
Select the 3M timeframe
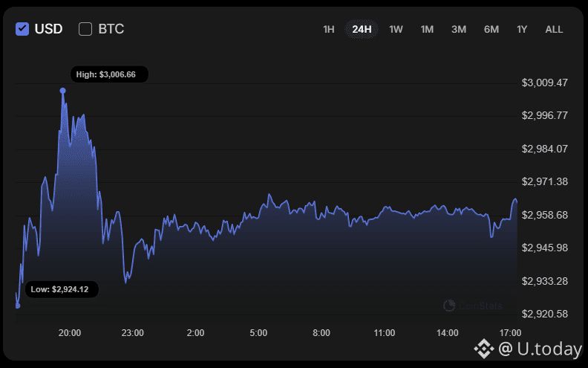pos(459,29)
